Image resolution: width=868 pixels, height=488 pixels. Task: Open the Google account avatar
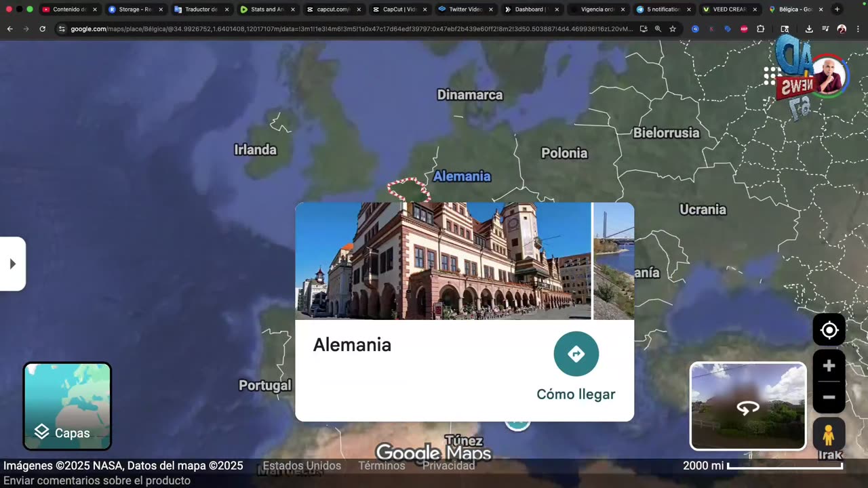(829, 77)
